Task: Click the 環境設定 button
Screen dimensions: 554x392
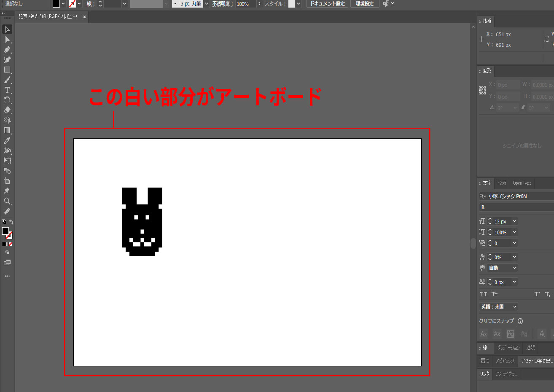Action: point(365,4)
